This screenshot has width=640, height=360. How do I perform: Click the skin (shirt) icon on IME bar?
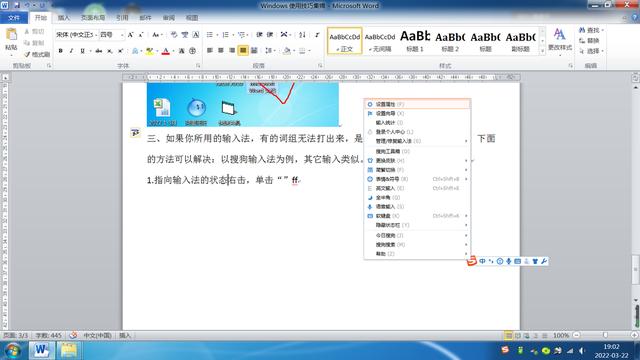coord(535,261)
